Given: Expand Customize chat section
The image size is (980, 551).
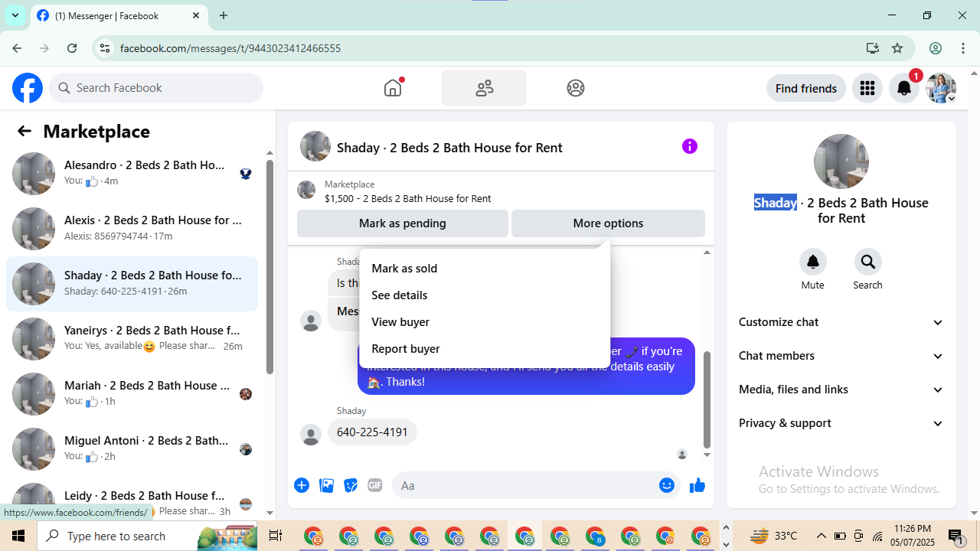Looking at the screenshot, I should point(841,322).
